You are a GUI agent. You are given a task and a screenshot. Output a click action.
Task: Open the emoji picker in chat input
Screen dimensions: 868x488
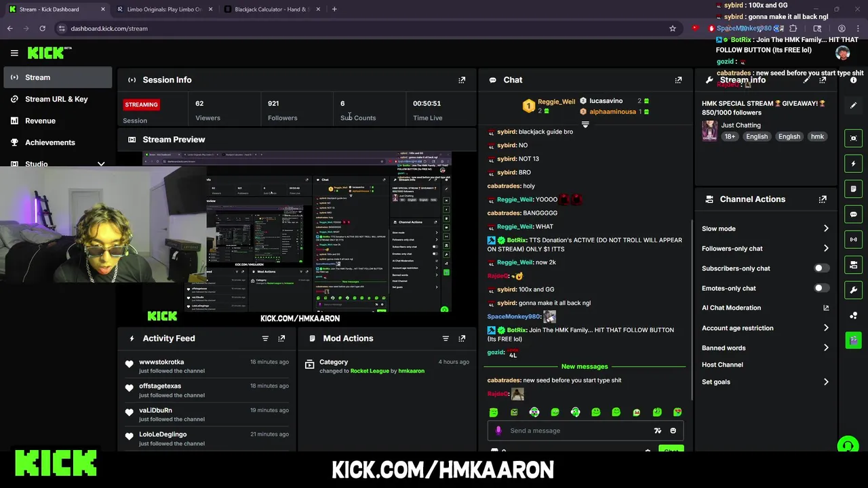(673, 430)
